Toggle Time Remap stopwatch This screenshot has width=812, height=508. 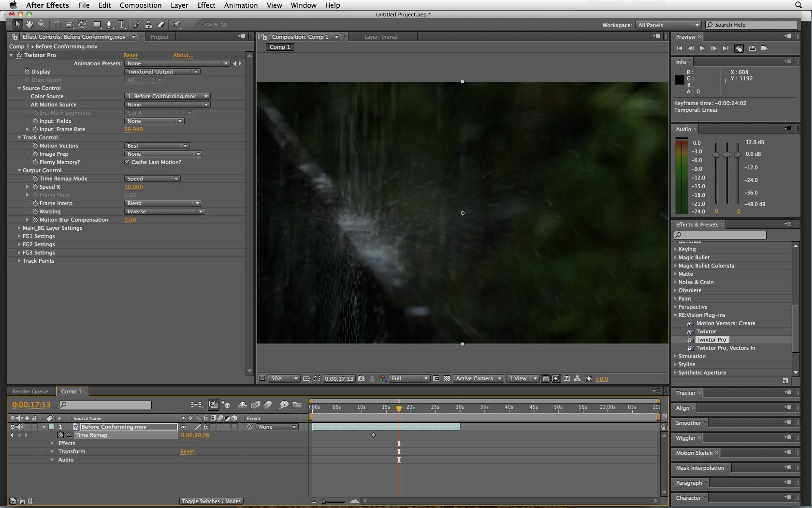tap(60, 435)
